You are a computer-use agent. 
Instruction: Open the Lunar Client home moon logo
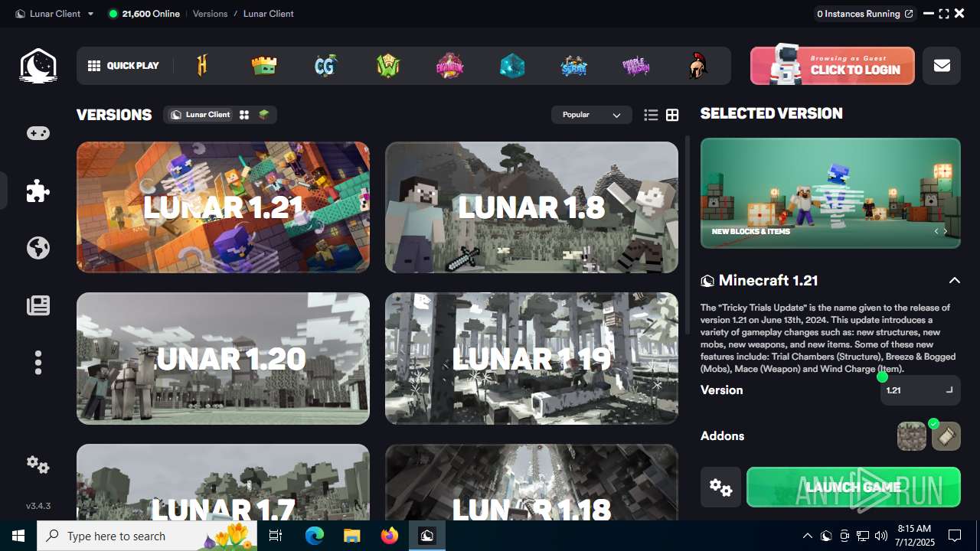[x=38, y=65]
